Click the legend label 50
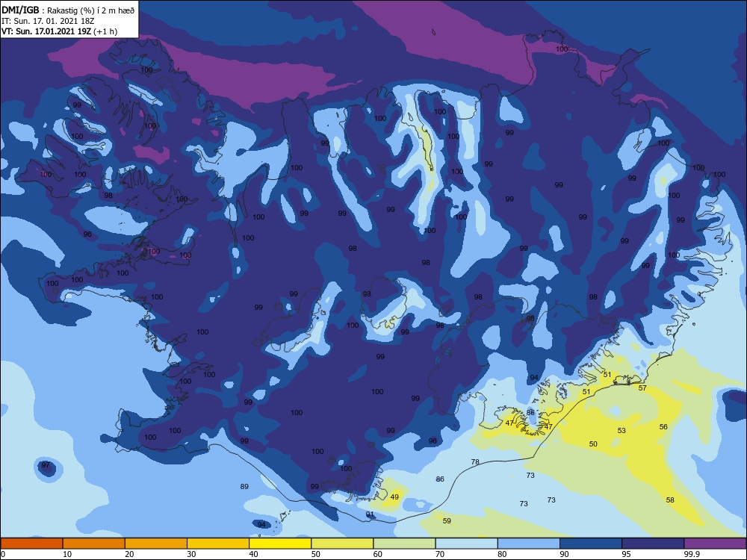This screenshot has height=560, width=747. [316, 554]
